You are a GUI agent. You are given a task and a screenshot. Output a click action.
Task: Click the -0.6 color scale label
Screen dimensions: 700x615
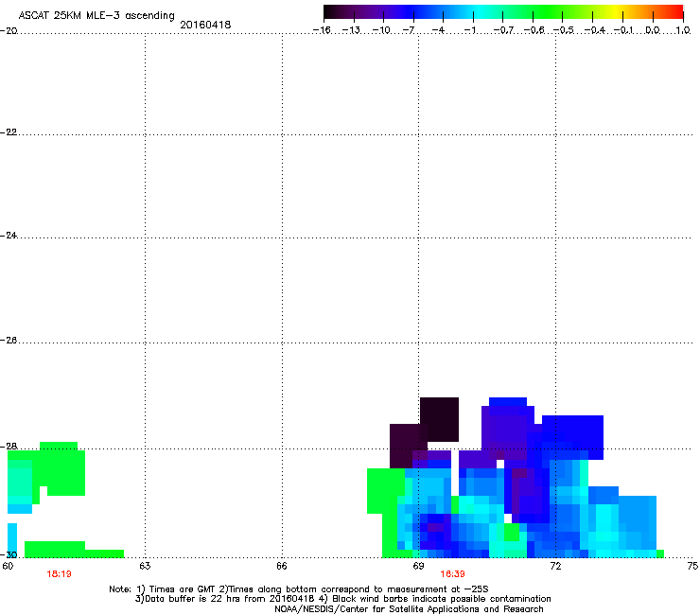pyautogui.click(x=534, y=30)
